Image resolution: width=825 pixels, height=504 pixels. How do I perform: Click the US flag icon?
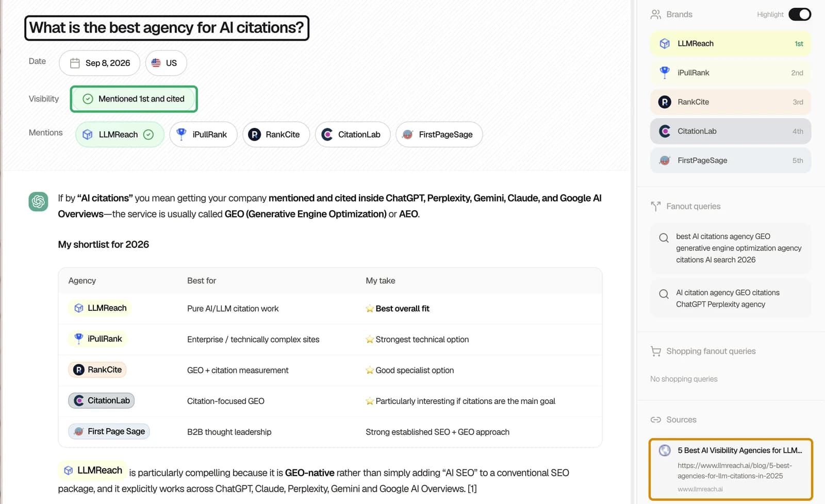pos(156,63)
